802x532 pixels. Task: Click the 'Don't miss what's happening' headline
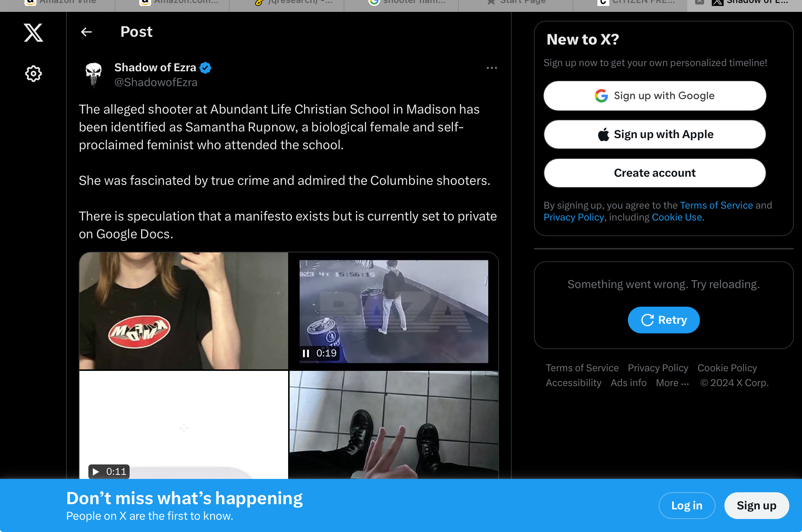[x=185, y=498]
